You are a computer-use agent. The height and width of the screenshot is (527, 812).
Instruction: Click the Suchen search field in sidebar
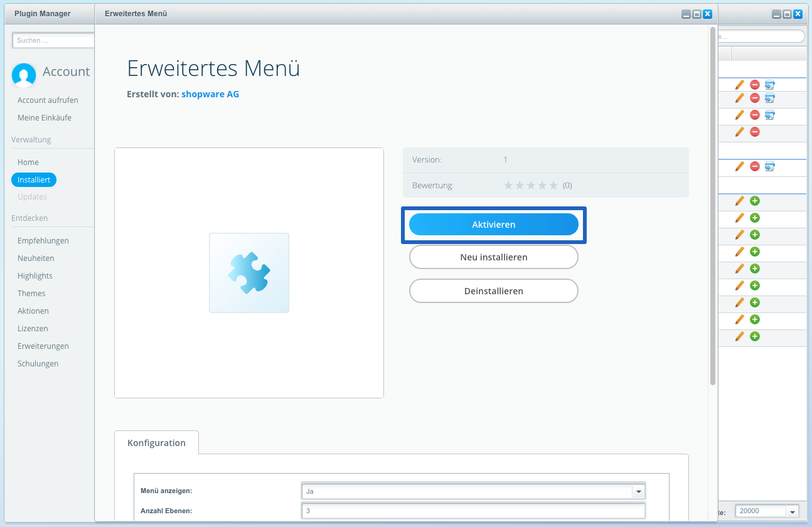(x=53, y=40)
